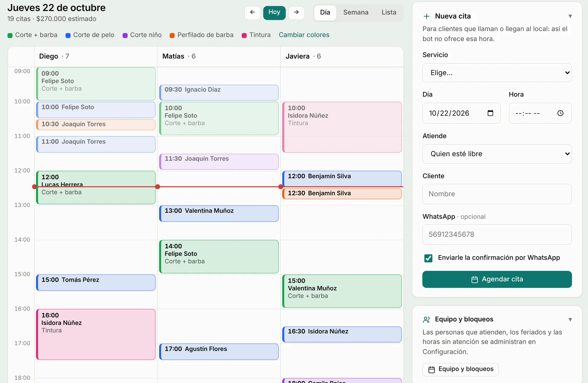The width and height of the screenshot is (588, 383).
Task: Open Diego's 10:30 Joaquín Torres appointment
Action: tap(96, 125)
